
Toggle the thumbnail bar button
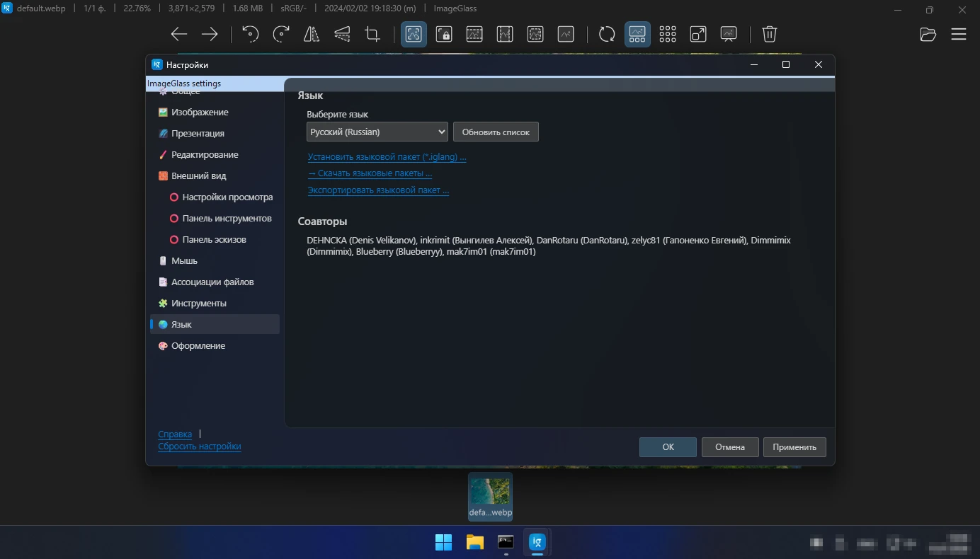(x=637, y=34)
